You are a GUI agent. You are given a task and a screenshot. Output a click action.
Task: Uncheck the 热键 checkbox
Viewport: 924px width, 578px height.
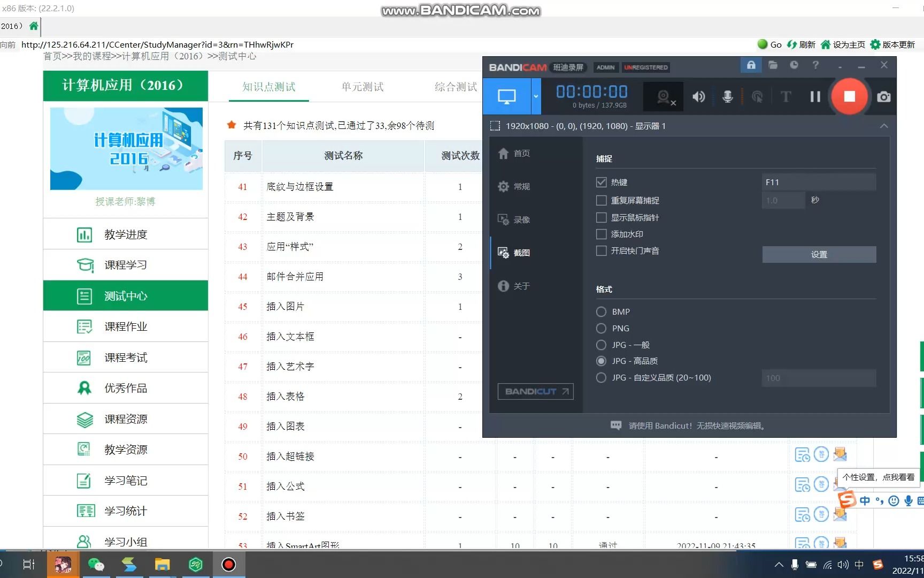pos(601,182)
